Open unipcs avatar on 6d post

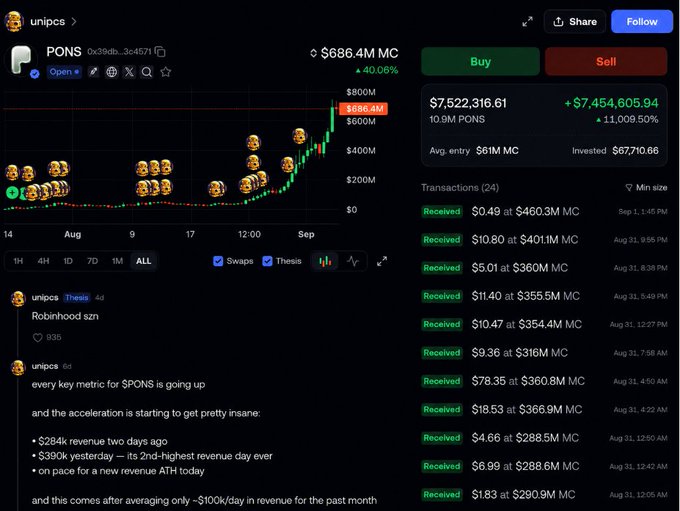[18, 367]
